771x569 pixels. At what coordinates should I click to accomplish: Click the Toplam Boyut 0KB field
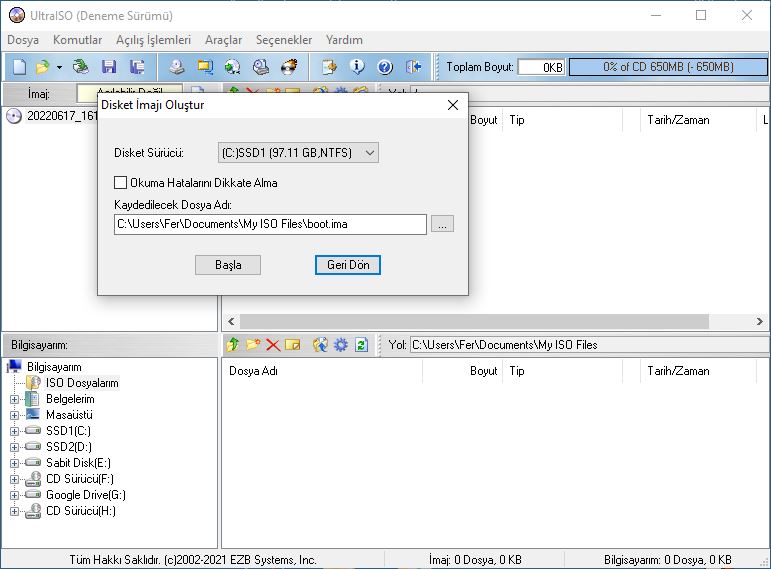[x=541, y=67]
